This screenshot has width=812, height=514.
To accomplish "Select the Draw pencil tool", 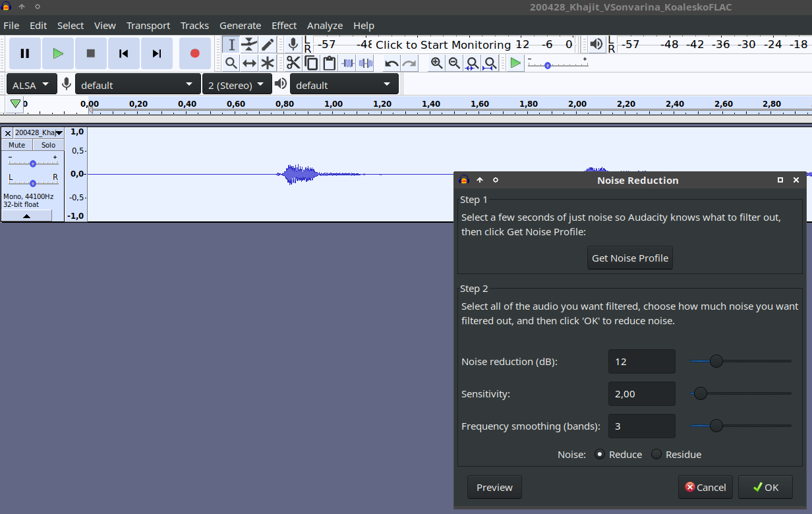I will pos(267,45).
